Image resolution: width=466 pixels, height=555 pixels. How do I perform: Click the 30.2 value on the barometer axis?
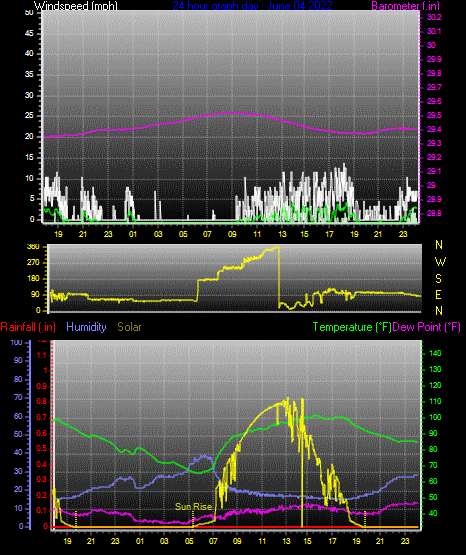click(434, 17)
